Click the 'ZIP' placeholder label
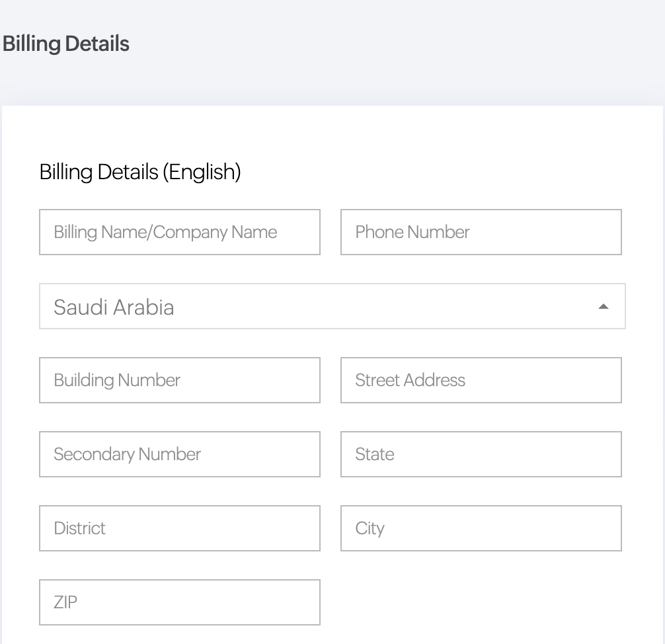The height and width of the screenshot is (644, 665). [x=65, y=602]
